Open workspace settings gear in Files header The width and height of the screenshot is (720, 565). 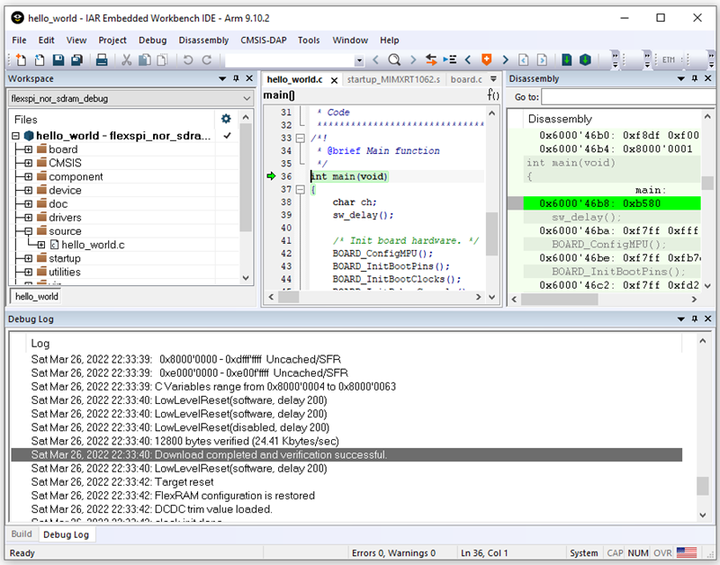pos(226,119)
